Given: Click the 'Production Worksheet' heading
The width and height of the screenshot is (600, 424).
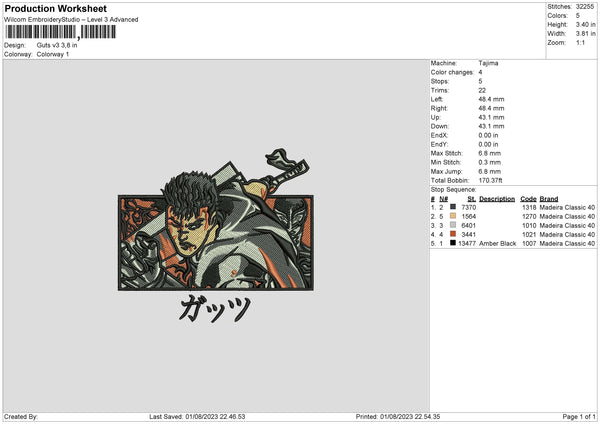Looking at the screenshot, I should [55, 8].
